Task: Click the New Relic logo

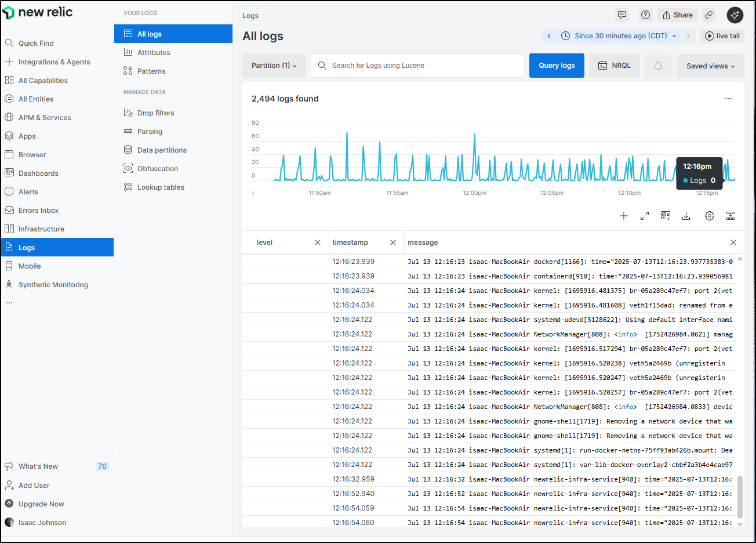Action: click(38, 12)
